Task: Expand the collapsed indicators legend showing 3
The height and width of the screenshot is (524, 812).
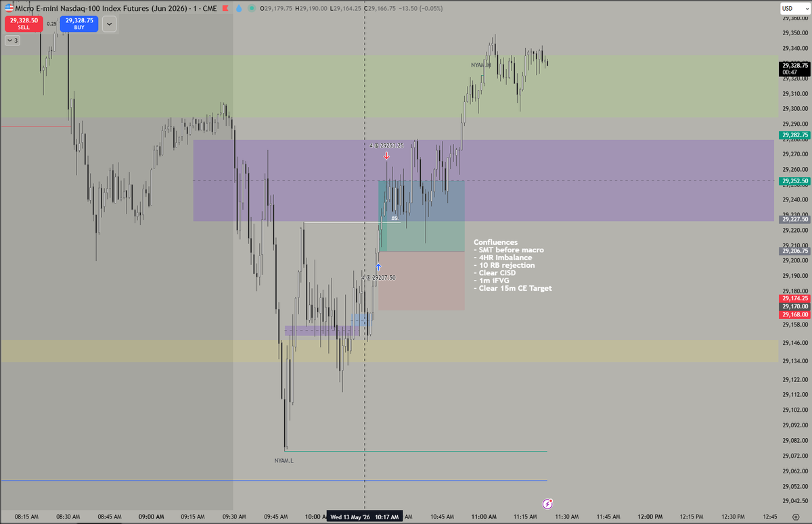Action: click(13, 41)
